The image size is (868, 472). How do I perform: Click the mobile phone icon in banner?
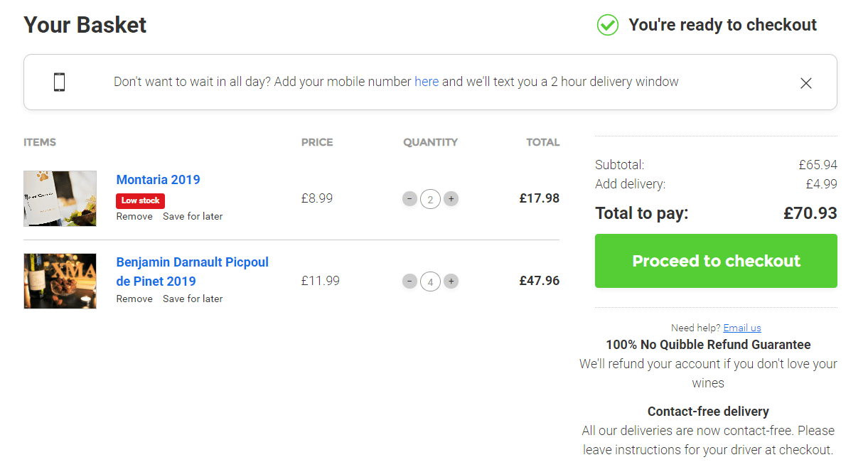click(59, 82)
